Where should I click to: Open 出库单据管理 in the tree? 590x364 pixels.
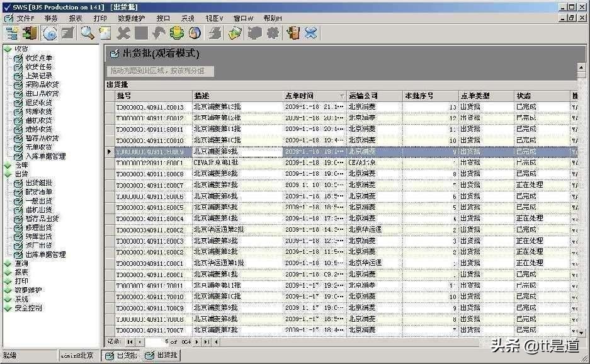45,254
